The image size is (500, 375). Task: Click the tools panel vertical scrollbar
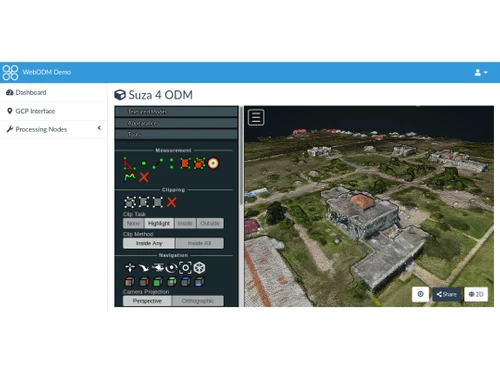(x=241, y=155)
